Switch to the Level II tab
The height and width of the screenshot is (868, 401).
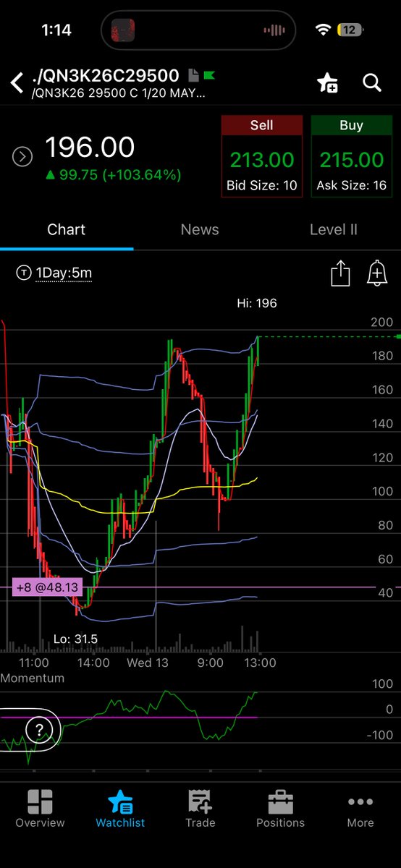tap(334, 229)
